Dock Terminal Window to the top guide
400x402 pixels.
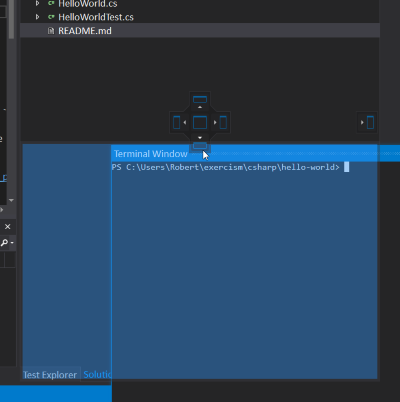pos(200,101)
